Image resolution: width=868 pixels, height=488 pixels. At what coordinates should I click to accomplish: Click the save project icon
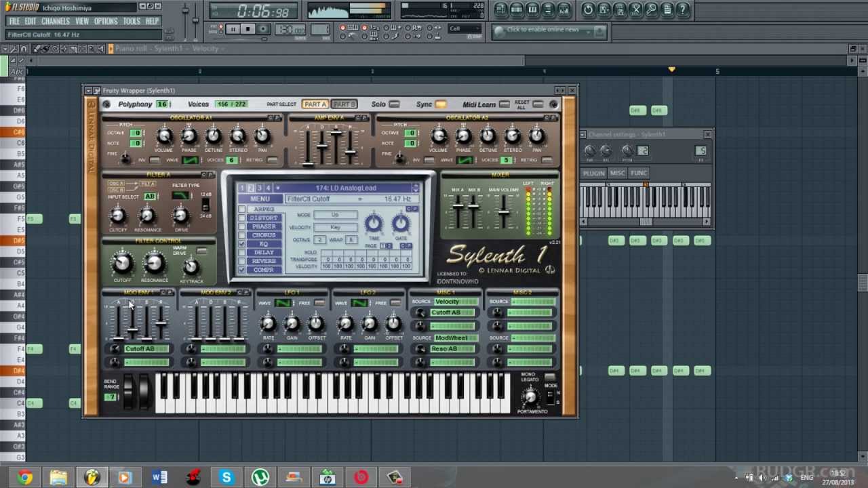(x=604, y=9)
